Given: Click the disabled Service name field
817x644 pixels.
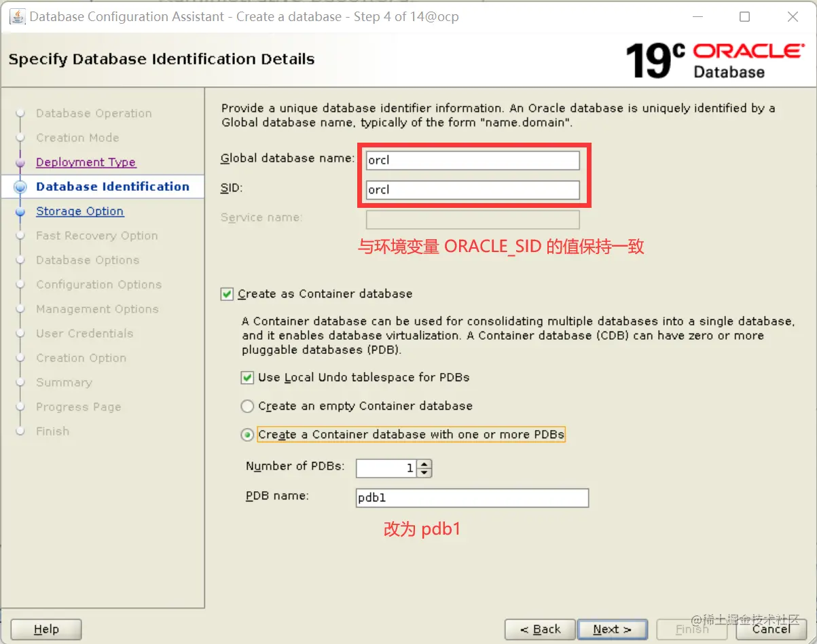Looking at the screenshot, I should coord(473,219).
